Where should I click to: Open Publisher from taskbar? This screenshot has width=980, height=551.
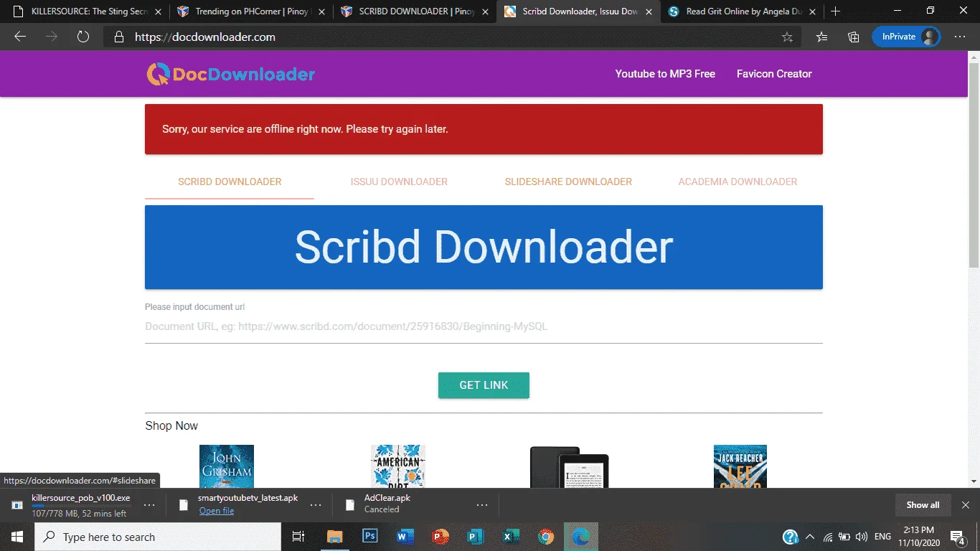pos(476,537)
